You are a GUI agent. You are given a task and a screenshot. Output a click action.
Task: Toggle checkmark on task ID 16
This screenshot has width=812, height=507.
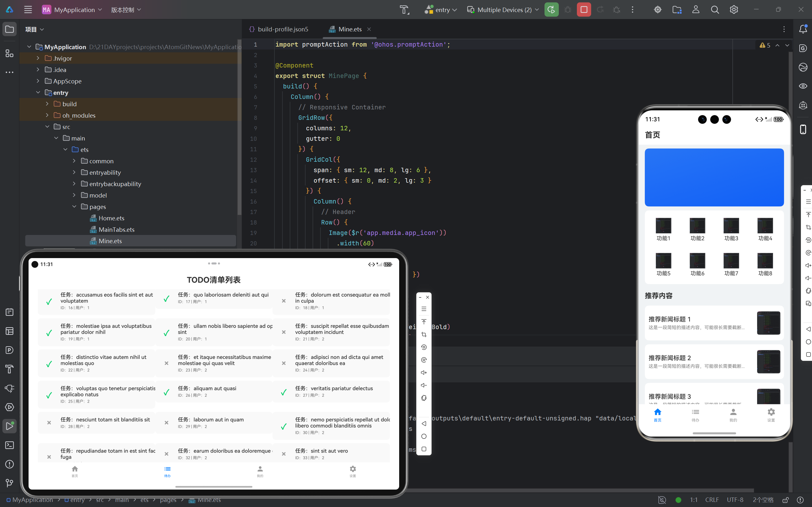tap(49, 301)
